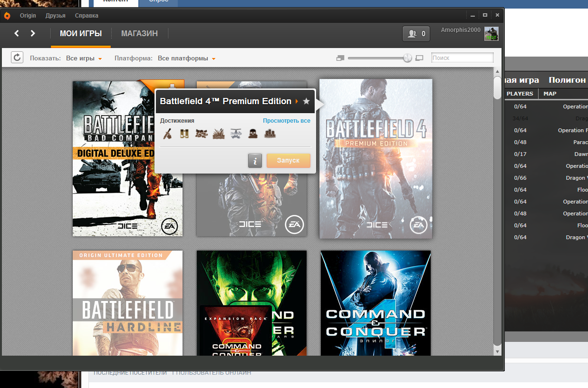Click the skull achievement icon

point(253,134)
